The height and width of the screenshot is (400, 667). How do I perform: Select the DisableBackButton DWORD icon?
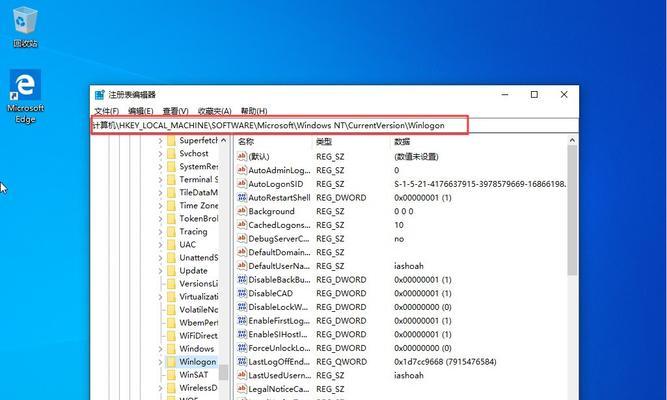tap(242, 280)
